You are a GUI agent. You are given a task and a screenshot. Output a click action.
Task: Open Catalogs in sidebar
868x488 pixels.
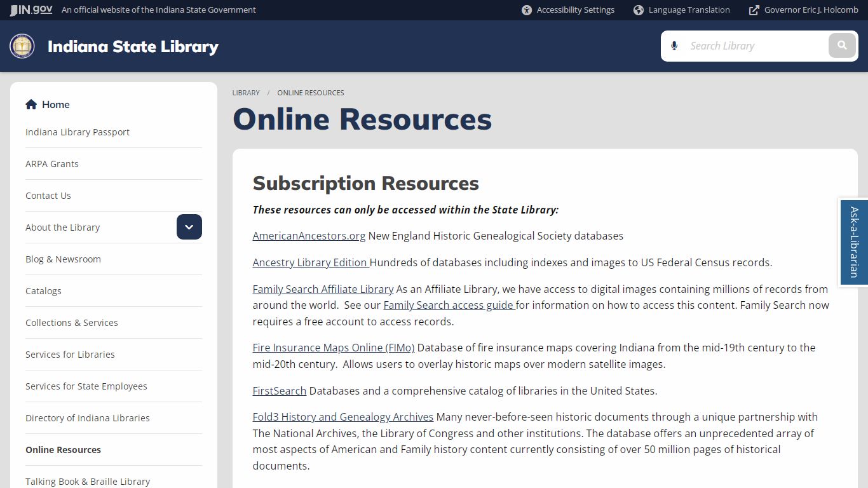click(x=44, y=291)
